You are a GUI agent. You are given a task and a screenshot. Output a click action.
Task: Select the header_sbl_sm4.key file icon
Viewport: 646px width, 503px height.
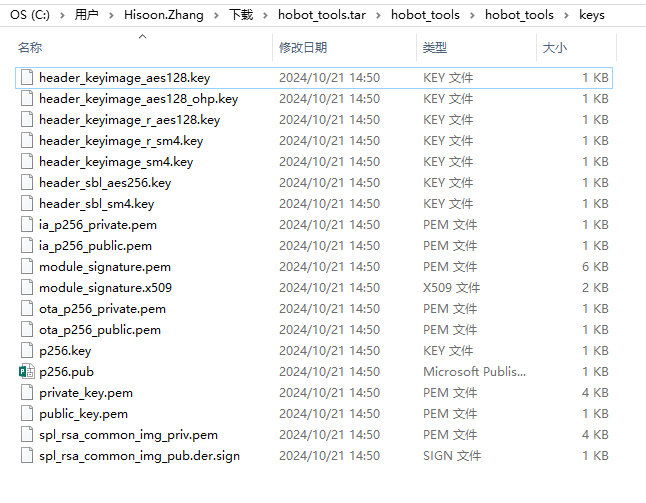click(x=27, y=204)
